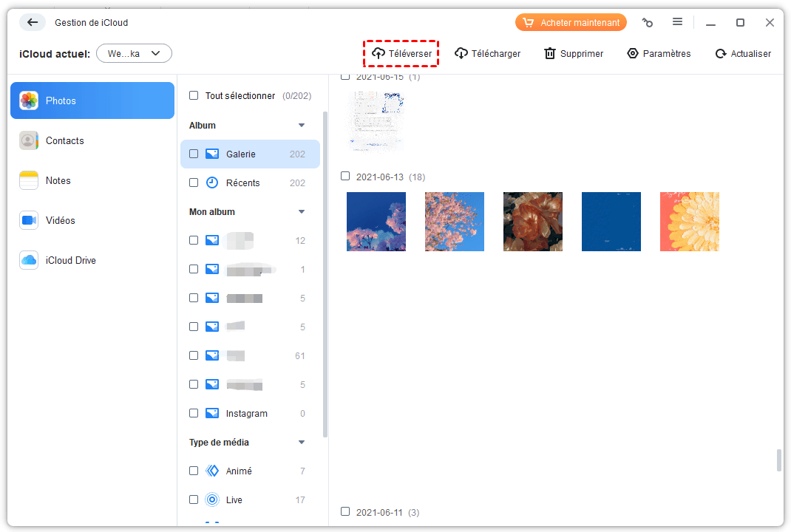Collapse the Mon album section
This screenshot has height=532, width=791.
point(302,212)
